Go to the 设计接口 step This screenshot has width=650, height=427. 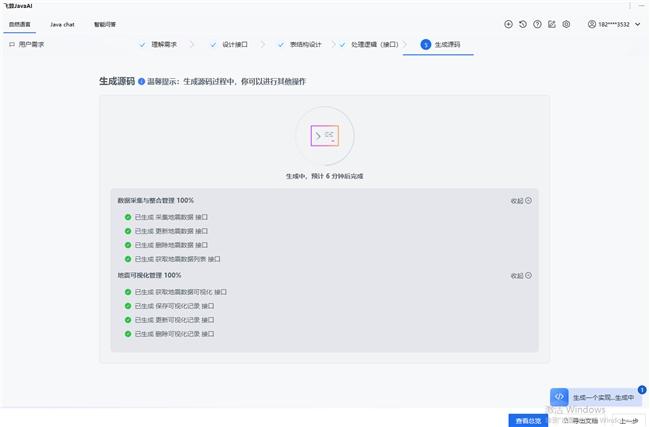click(229, 44)
